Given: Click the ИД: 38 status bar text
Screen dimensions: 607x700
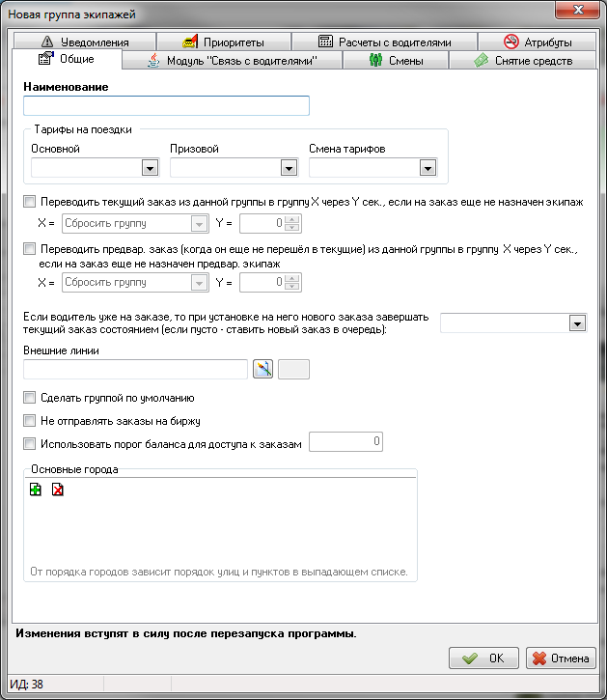Looking at the screenshot, I should point(27,684).
